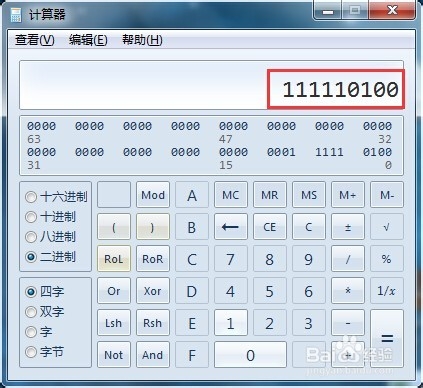The height and width of the screenshot is (388, 423).
Task: Click the hex digit E key
Action: [x=192, y=323]
